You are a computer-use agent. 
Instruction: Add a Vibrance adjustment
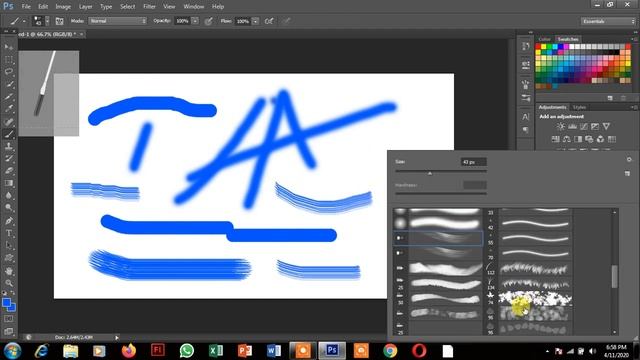(x=607, y=127)
